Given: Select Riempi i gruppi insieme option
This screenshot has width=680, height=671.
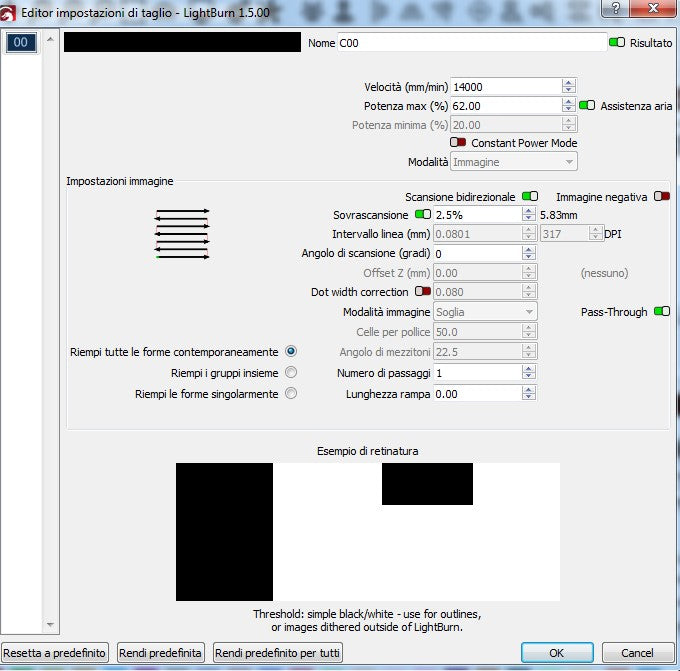Looking at the screenshot, I should [291, 372].
